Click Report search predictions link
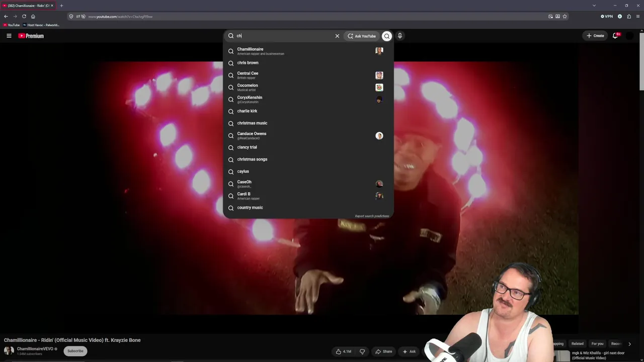644x362 pixels. click(x=372, y=216)
